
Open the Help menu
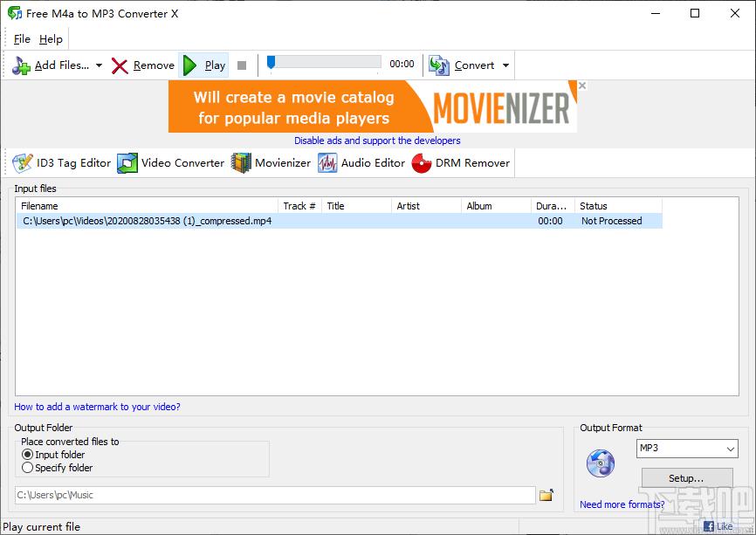[51, 39]
